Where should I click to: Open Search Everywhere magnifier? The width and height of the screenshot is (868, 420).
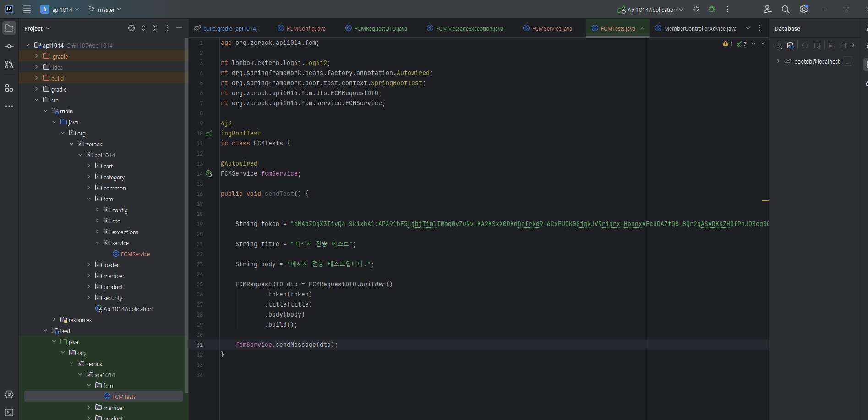coord(786,9)
